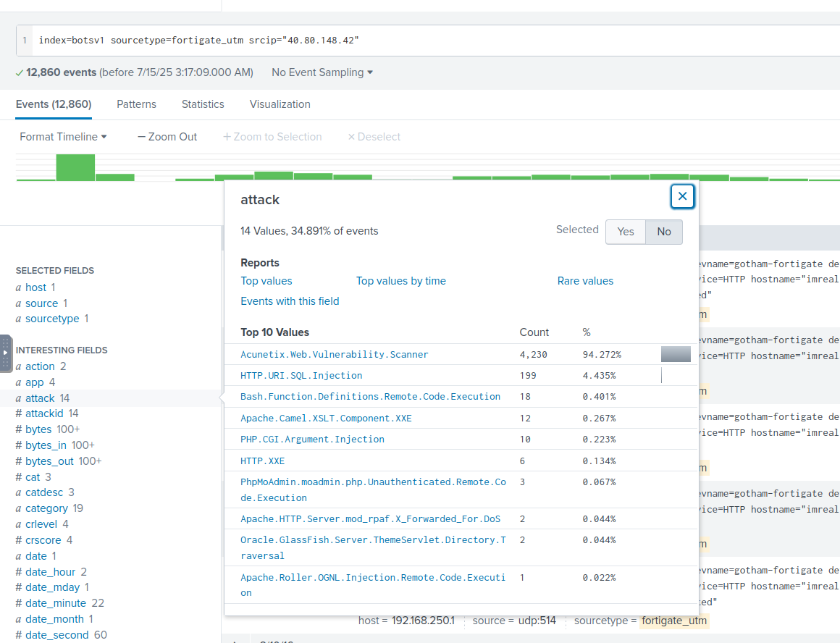Open crlevel interesting field
Screen dimensions: 840x643
point(41,524)
